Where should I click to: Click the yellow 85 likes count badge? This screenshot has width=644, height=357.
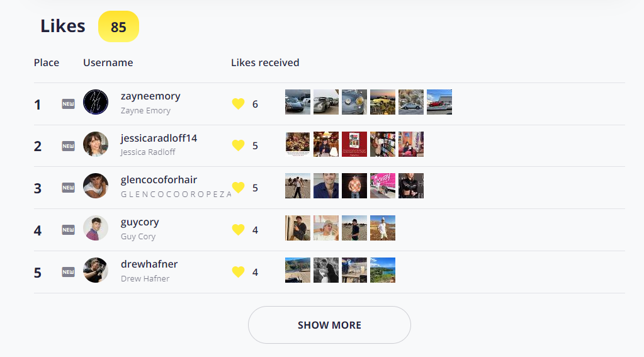click(x=118, y=26)
